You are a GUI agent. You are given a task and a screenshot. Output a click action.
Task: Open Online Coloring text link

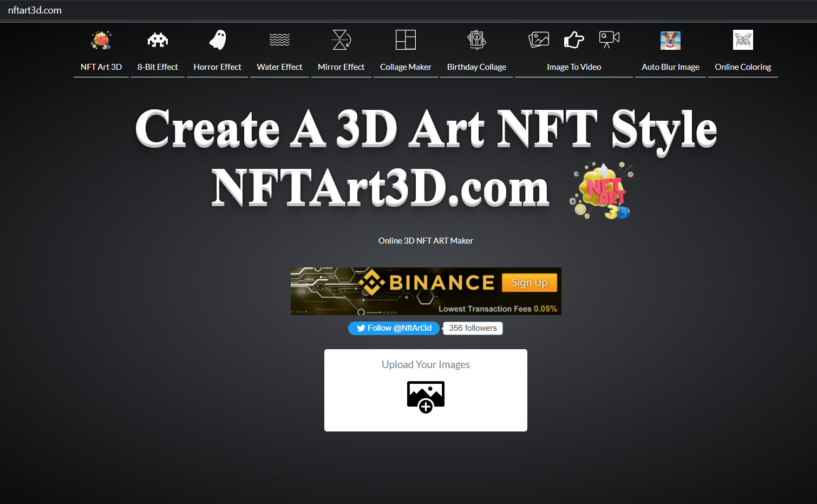743,67
